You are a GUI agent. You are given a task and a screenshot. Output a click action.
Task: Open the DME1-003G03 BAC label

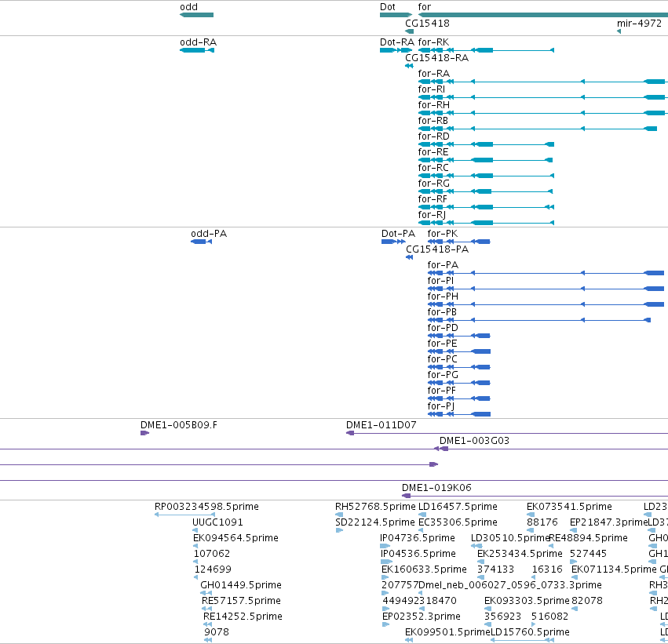coord(475,441)
